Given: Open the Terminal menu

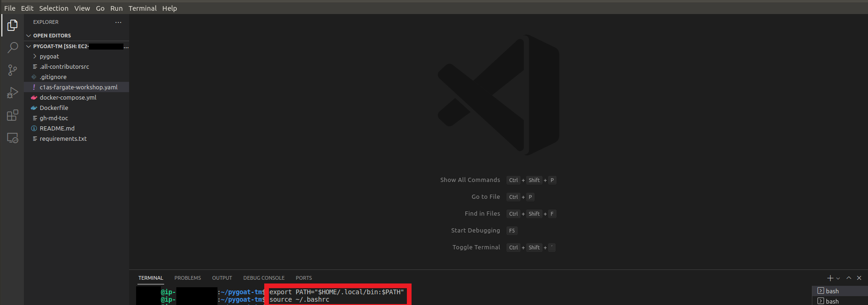Looking at the screenshot, I should pos(143,8).
